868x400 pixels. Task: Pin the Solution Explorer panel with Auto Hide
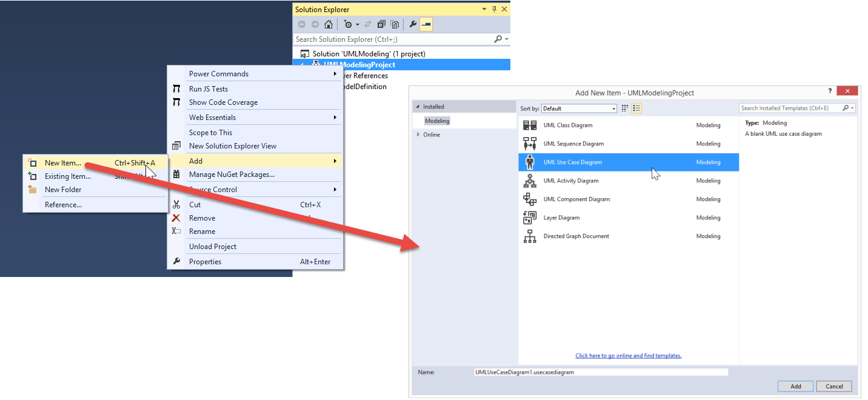pyautogui.click(x=494, y=9)
